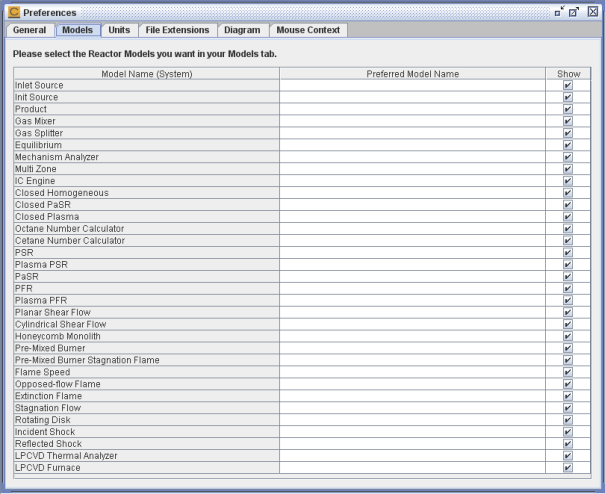Select the Rotating Disk name cell
This screenshot has height=494, width=605.
147,420
